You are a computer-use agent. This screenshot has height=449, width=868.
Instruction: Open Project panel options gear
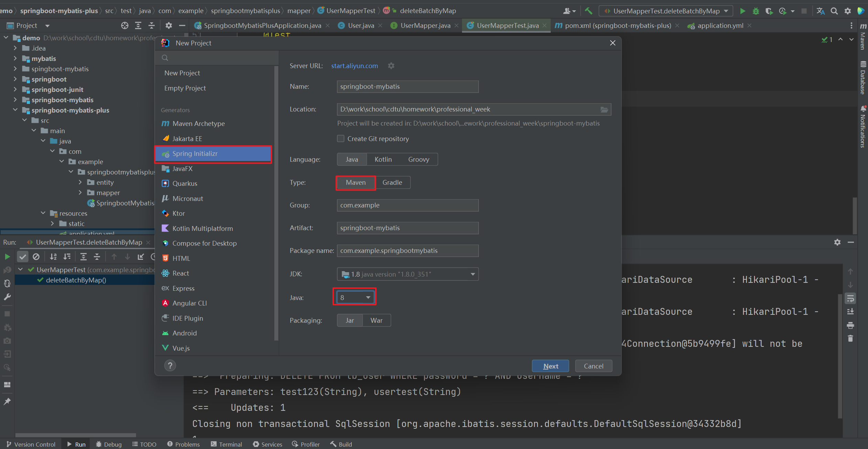[x=168, y=25]
